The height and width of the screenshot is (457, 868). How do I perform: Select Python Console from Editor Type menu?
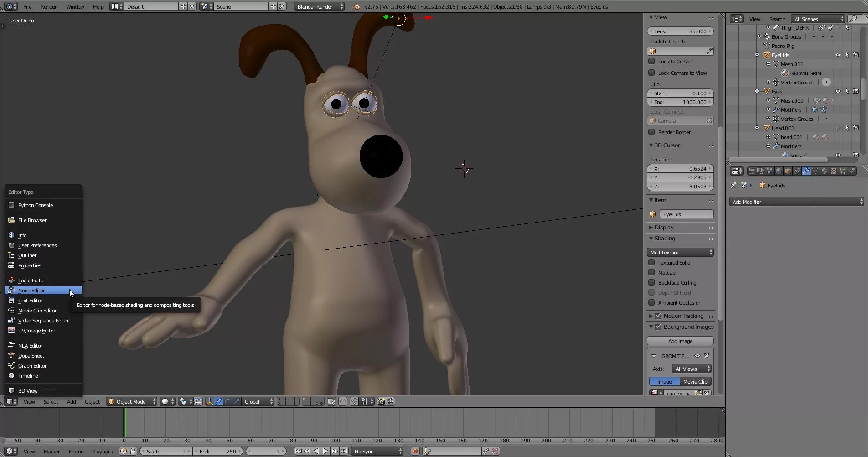coord(43,205)
